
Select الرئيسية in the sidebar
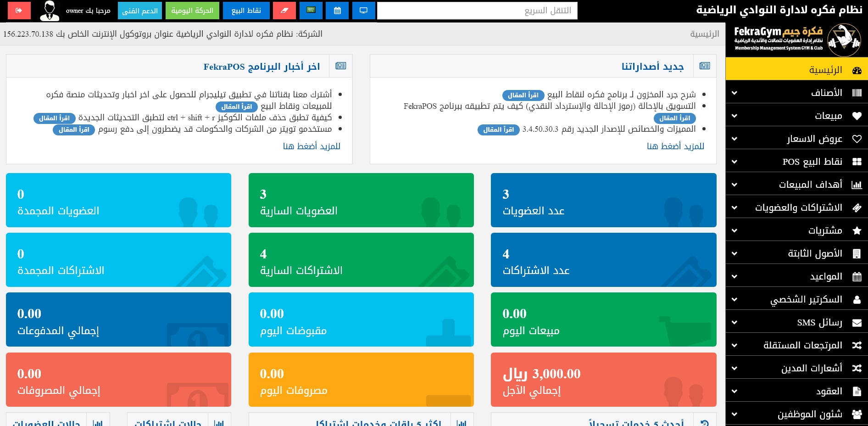[796, 70]
